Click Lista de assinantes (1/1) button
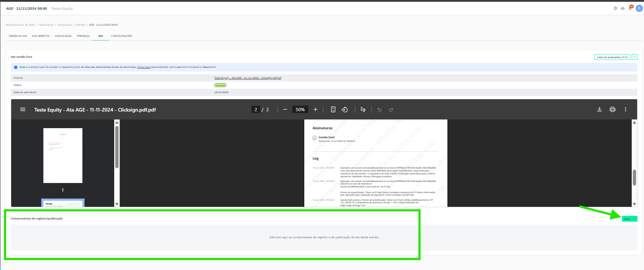This screenshot has height=270, width=644. point(612,57)
